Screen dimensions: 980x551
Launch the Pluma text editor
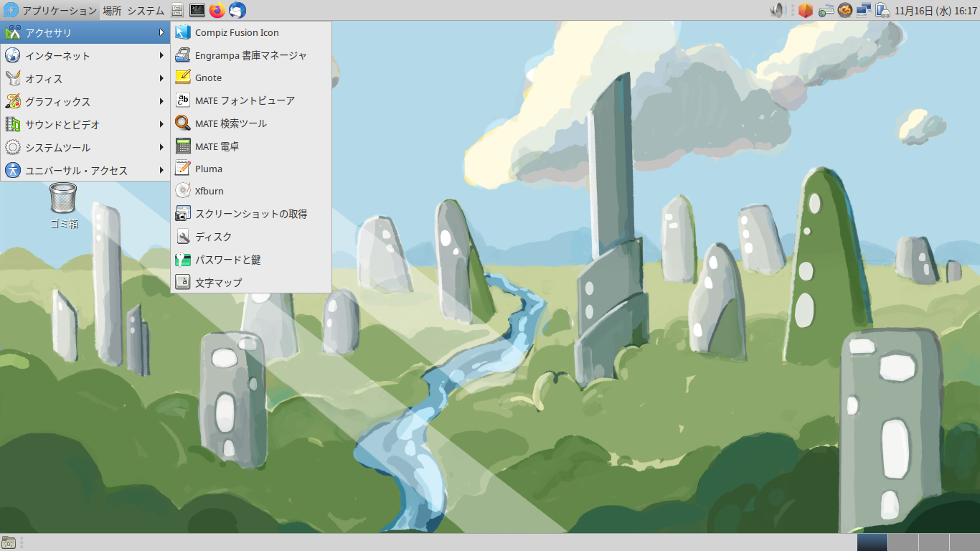(251, 169)
